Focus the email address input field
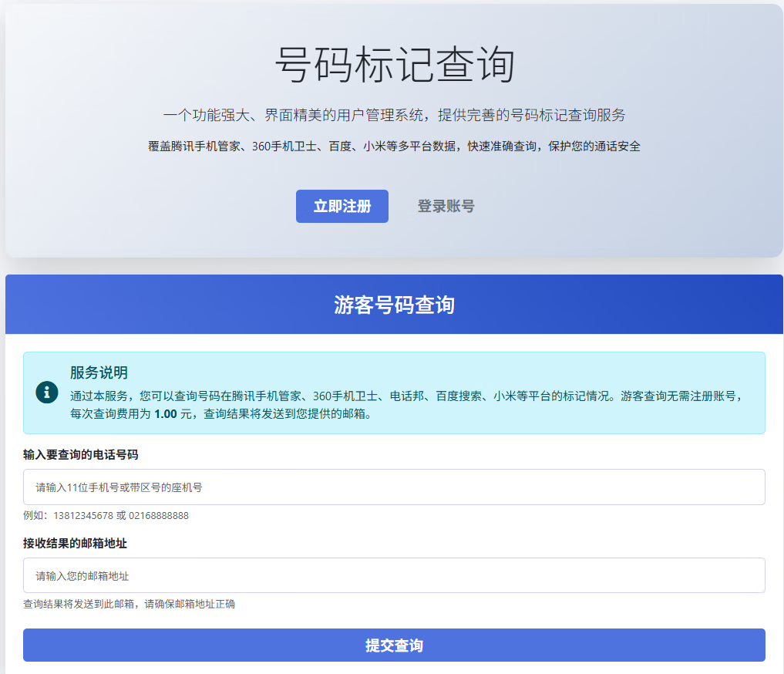 point(394,576)
